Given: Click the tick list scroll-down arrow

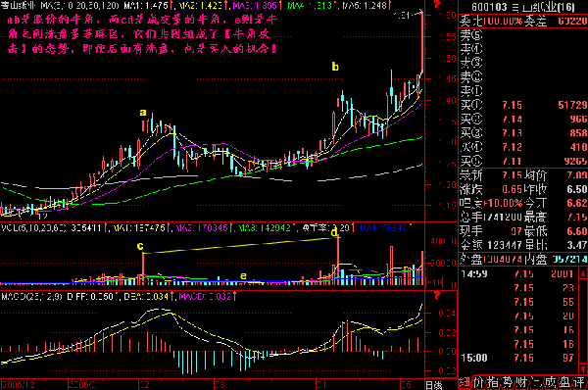Looking at the screenshot, I should coord(583,369).
